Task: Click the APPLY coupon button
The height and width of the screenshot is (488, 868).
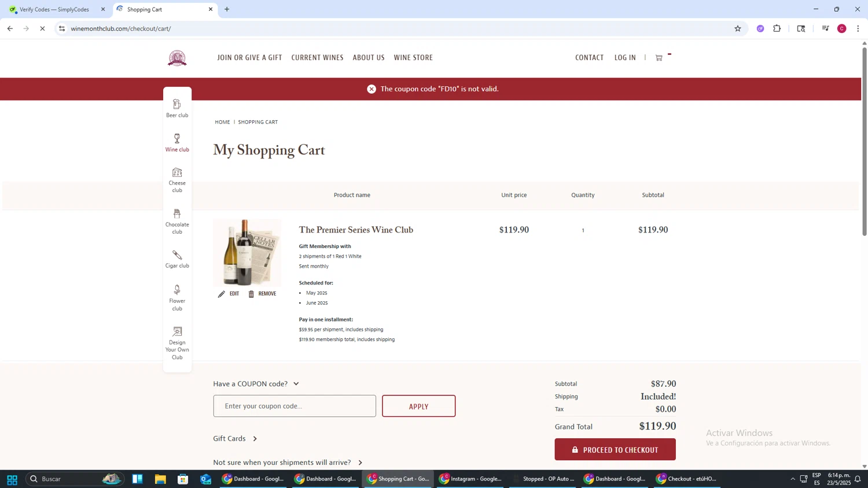Action: tap(419, 406)
